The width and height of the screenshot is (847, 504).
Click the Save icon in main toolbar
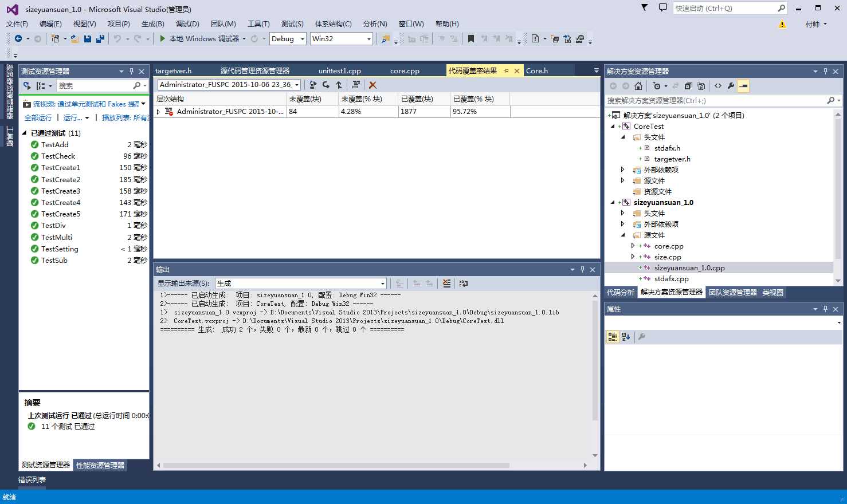pyautogui.click(x=88, y=38)
